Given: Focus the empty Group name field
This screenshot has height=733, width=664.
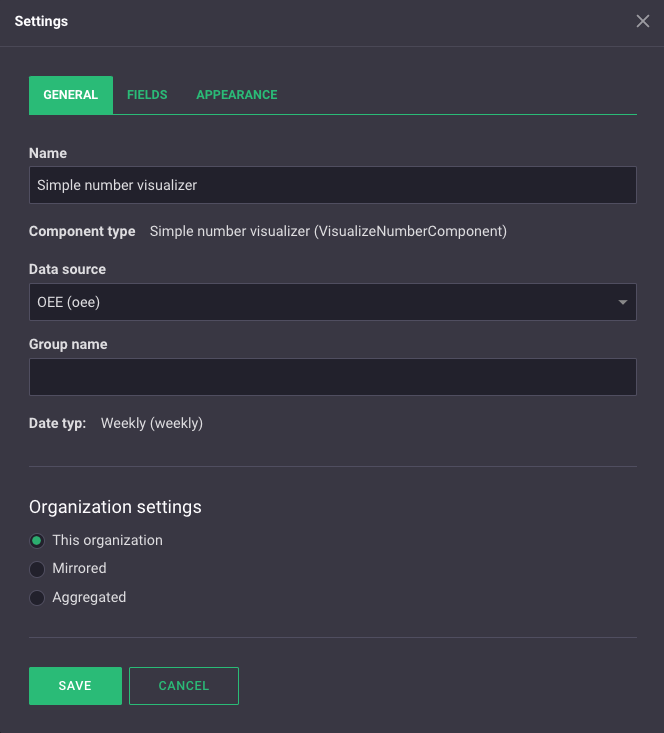Looking at the screenshot, I should coord(332,377).
